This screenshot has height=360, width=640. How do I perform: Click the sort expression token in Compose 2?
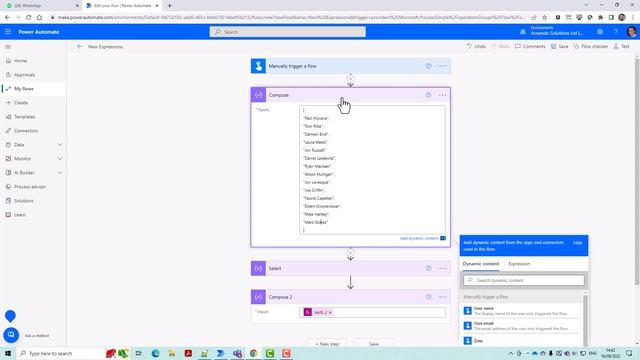coord(318,312)
